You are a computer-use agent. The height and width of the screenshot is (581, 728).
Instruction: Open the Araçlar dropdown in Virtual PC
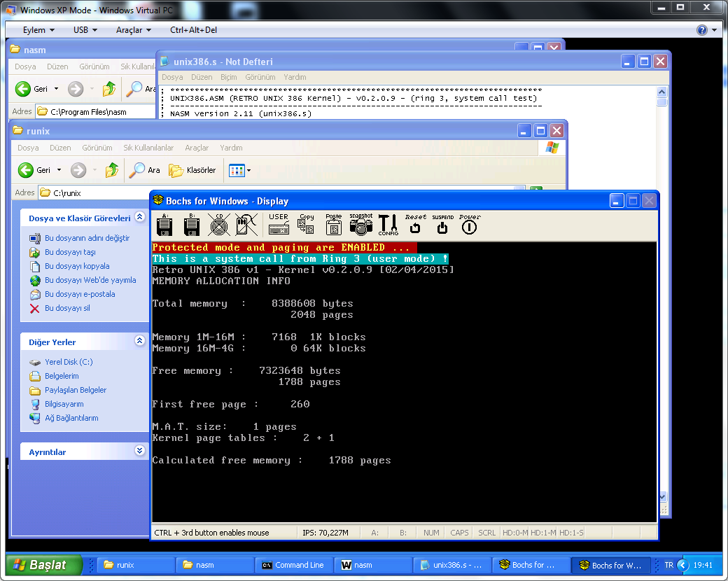tap(134, 30)
